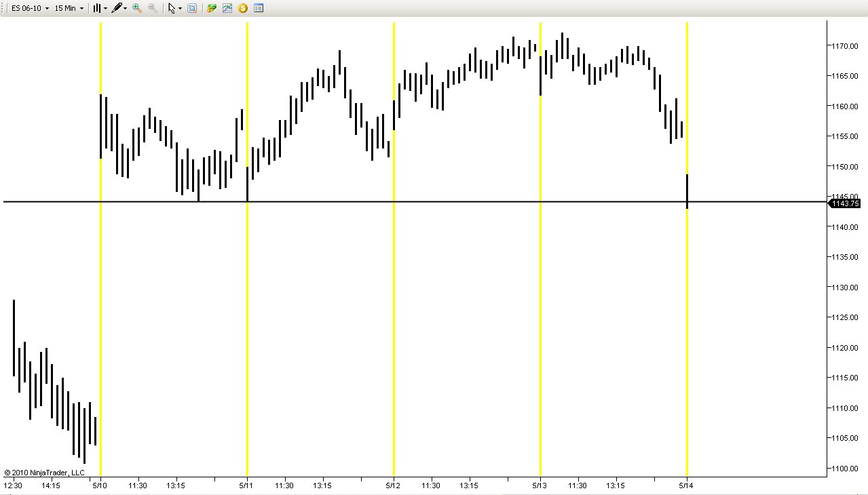
Task: Open the 15 Min interval dropdown
Action: tap(69, 8)
